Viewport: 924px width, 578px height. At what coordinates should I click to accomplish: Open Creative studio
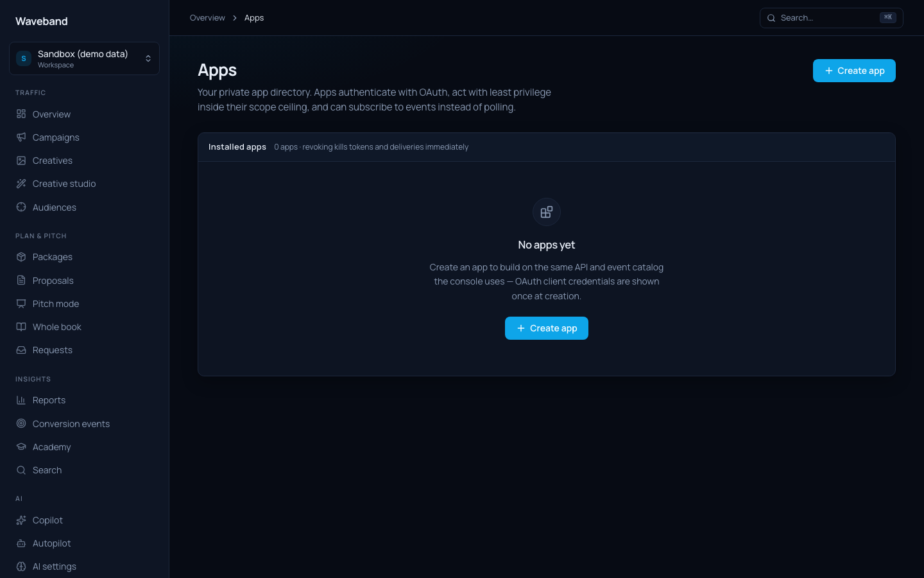pos(84,184)
